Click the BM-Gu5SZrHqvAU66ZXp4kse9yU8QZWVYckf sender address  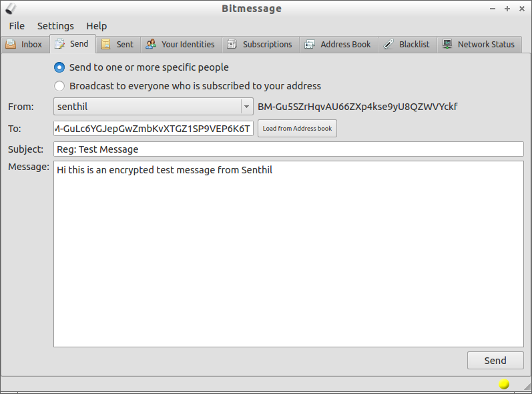[x=358, y=107]
